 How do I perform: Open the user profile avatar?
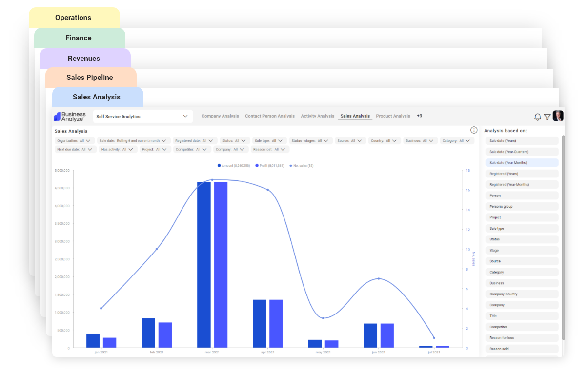(558, 116)
